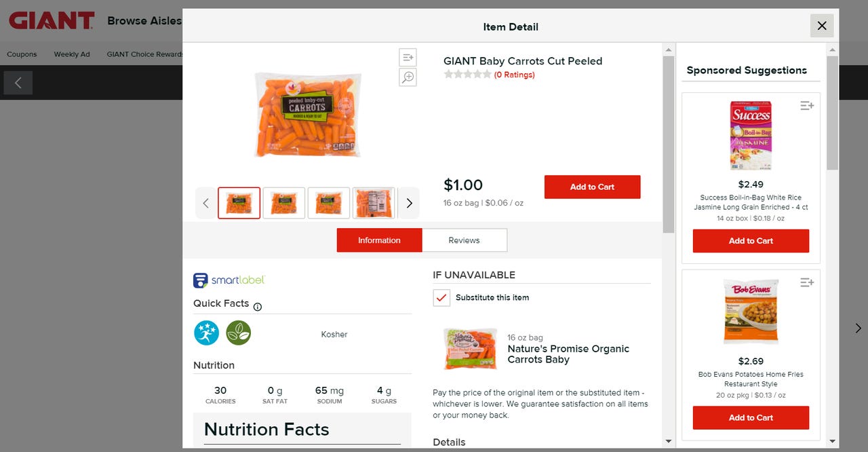Viewport: 868px width, 452px height.
Task: Show the next product image
Action: click(x=409, y=202)
